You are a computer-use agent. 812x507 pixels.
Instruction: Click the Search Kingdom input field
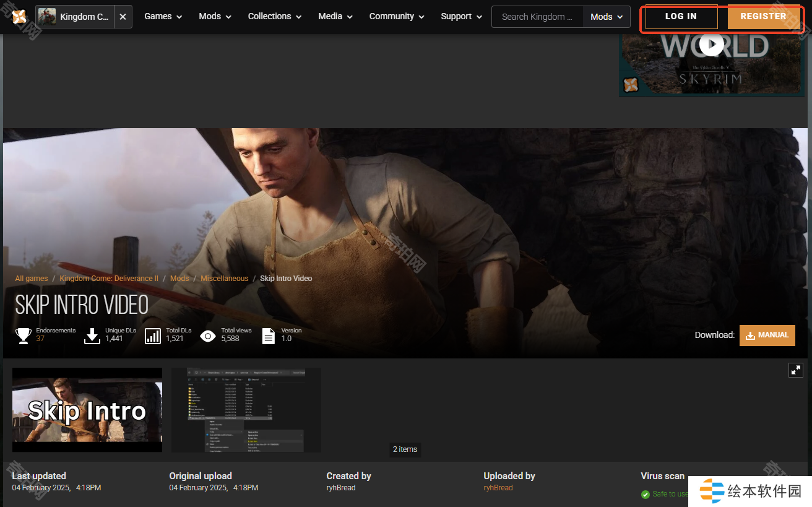(x=537, y=17)
